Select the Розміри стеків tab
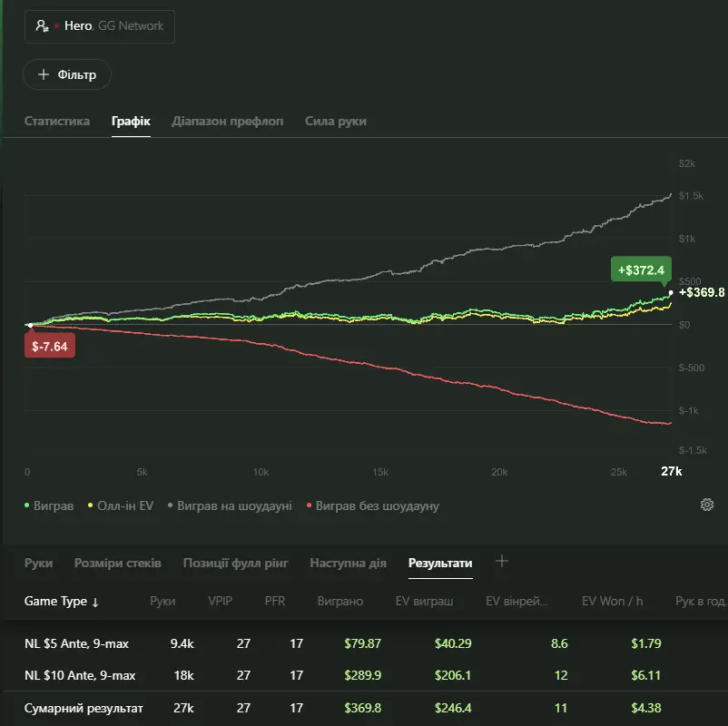728x726 pixels. (x=118, y=563)
